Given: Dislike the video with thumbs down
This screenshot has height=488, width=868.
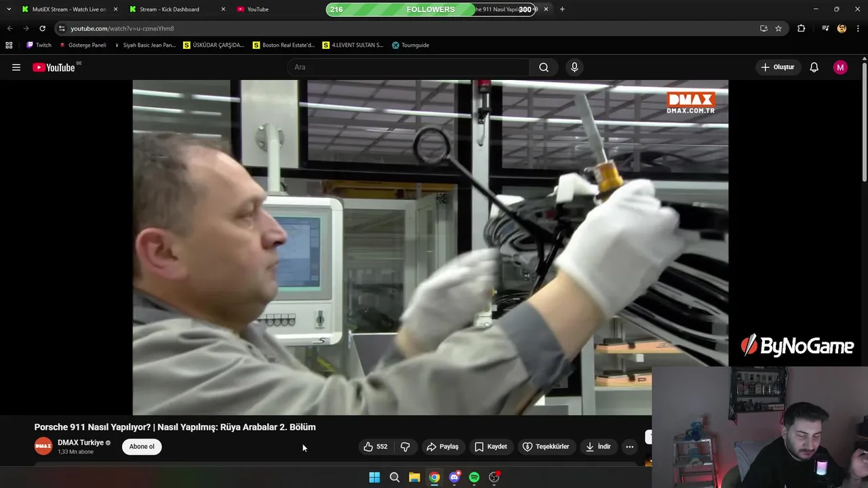Looking at the screenshot, I should pyautogui.click(x=406, y=447).
